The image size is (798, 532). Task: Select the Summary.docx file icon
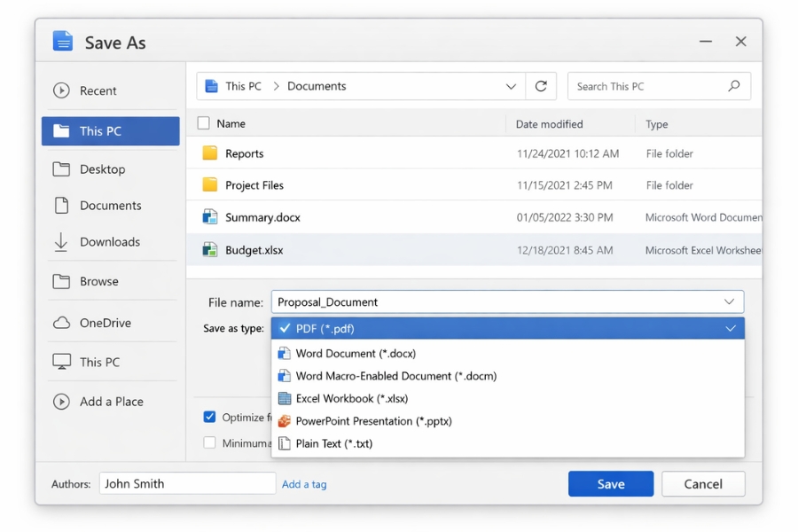[210, 217]
